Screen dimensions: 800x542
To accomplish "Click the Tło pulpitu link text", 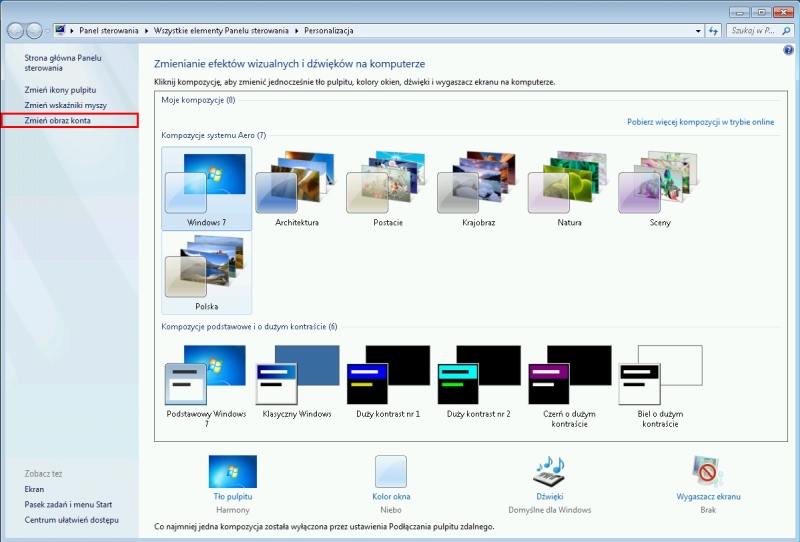I will coord(233,496).
